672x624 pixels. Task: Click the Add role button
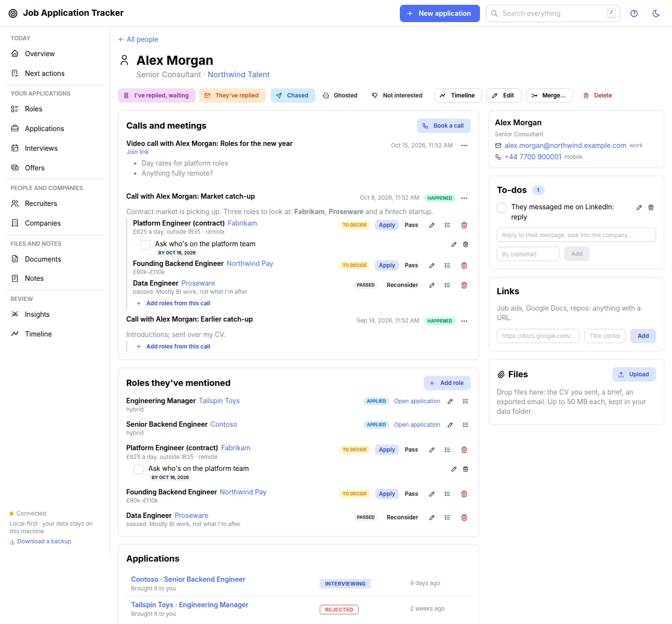(447, 383)
